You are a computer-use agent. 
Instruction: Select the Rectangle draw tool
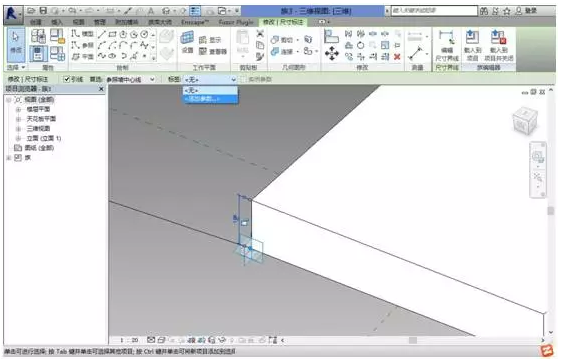point(112,34)
